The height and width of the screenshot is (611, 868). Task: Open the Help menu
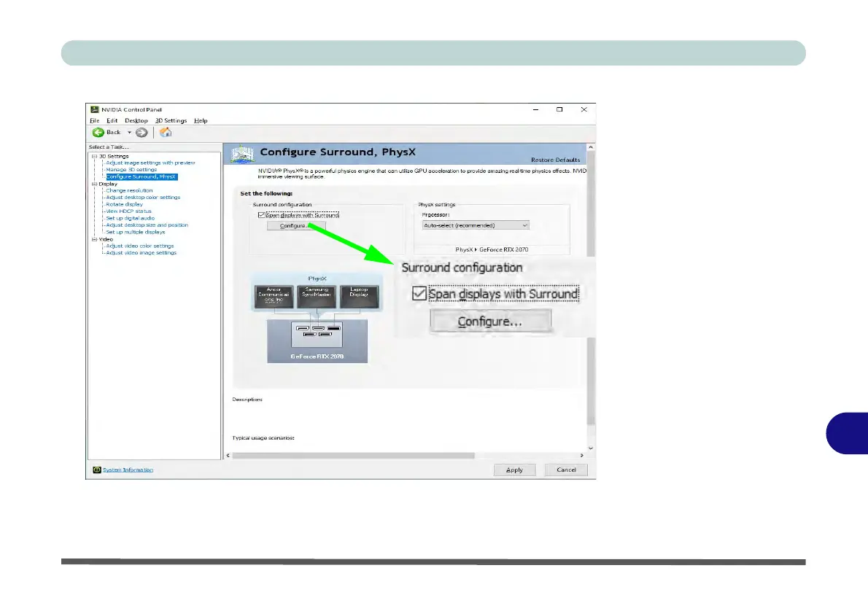pos(201,120)
